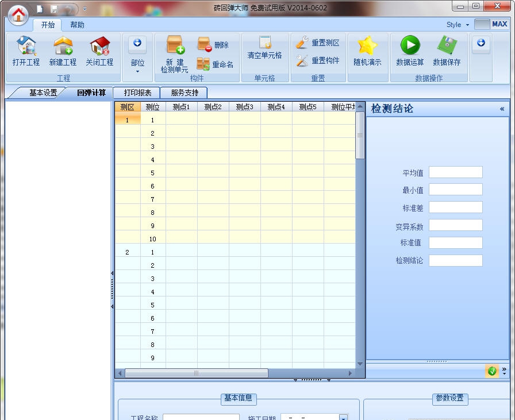The height and width of the screenshot is (420, 515).
Task: Click the horizontal dotted splitter under conclusion panel
Action: pos(437,361)
